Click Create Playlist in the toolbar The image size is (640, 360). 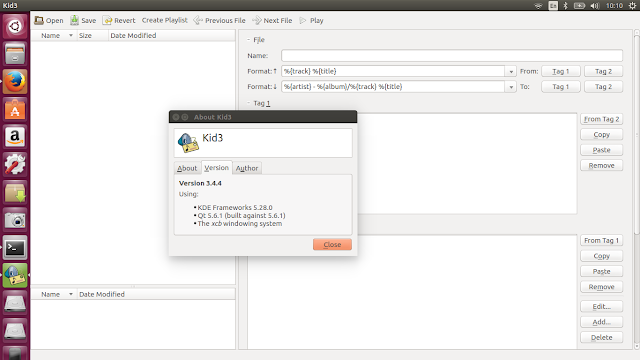tap(164, 20)
